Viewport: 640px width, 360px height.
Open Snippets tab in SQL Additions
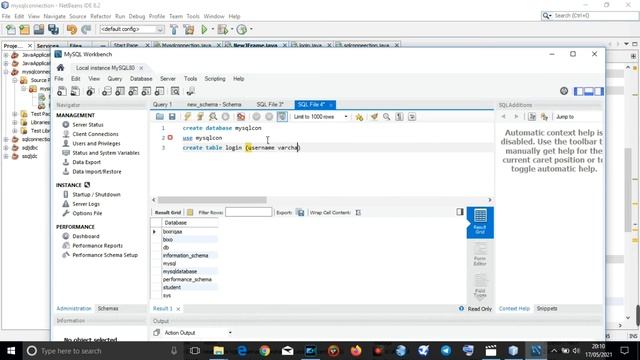coord(547,309)
